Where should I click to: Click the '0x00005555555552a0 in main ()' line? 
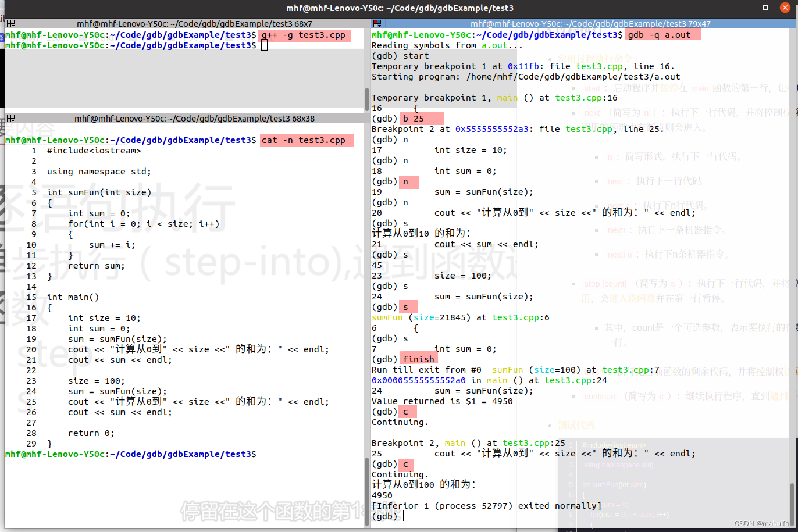point(489,380)
